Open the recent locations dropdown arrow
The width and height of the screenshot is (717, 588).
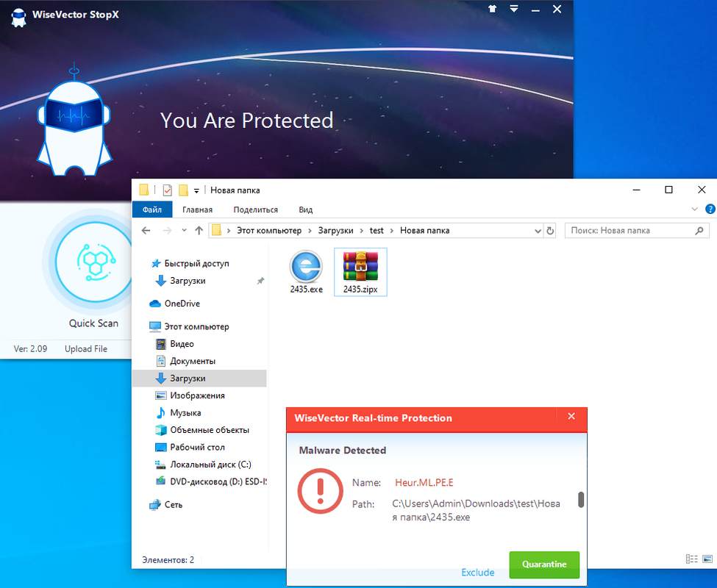(184, 230)
